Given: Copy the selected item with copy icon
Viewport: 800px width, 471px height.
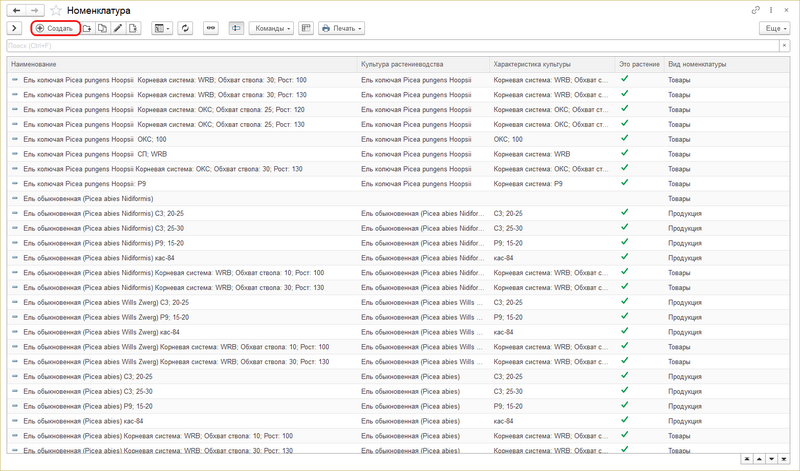Looking at the screenshot, I should [x=103, y=28].
